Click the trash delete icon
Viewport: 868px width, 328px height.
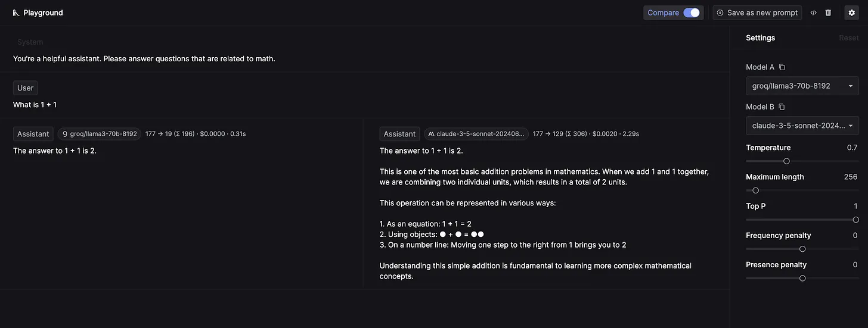(x=828, y=13)
